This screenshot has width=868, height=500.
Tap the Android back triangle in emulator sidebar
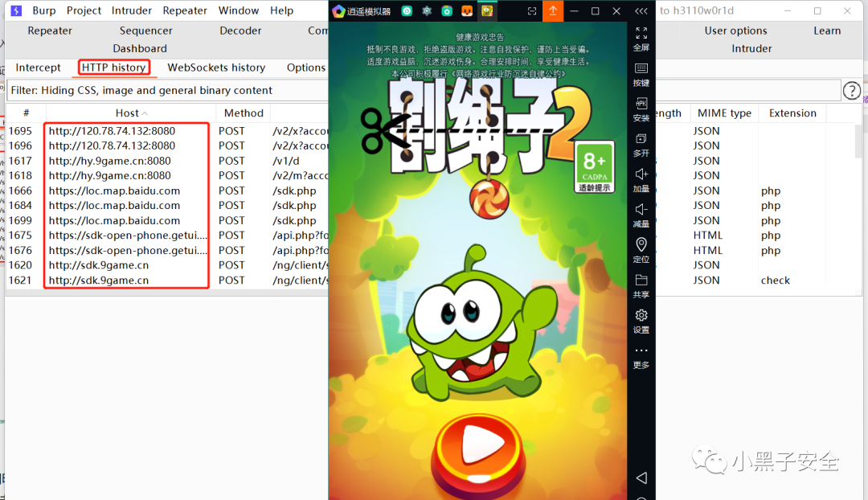click(641, 477)
